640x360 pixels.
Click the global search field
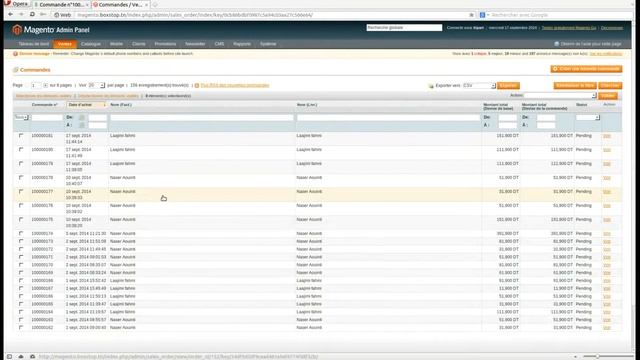[x=404, y=27]
